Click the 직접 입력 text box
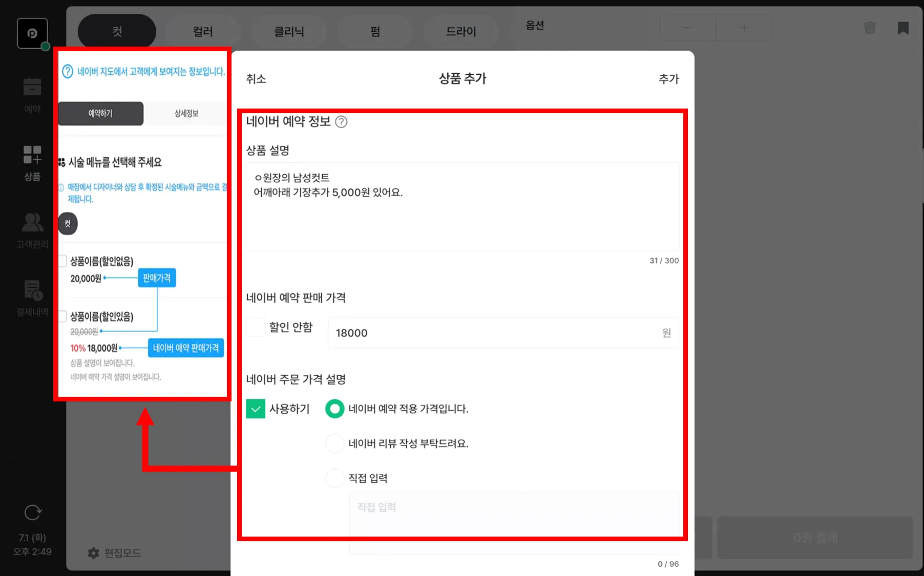 [514, 523]
